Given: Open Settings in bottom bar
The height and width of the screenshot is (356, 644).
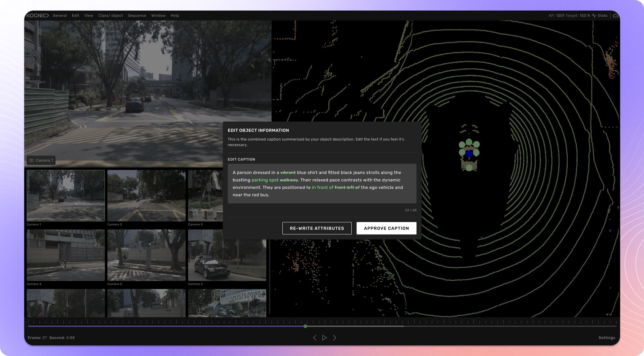Looking at the screenshot, I should click(606, 338).
